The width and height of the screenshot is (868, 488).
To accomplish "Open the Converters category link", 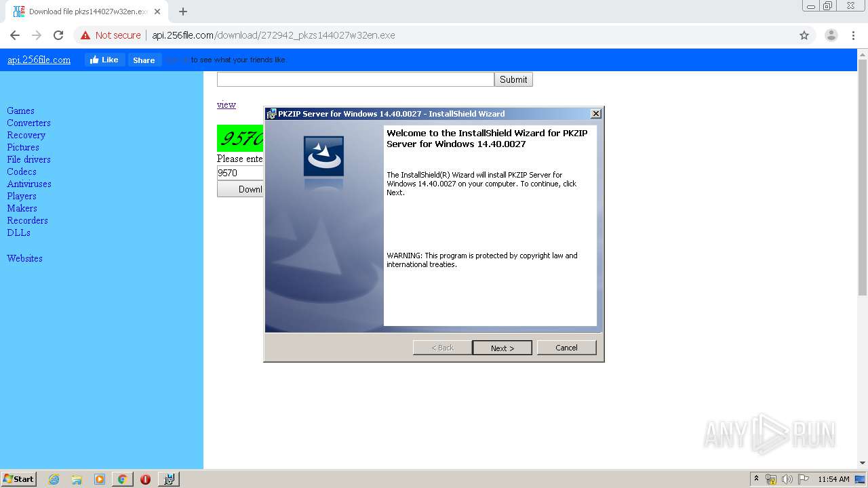I will [28, 123].
